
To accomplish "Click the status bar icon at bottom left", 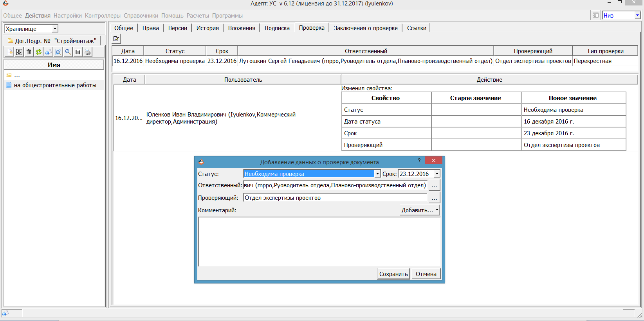I will (x=5, y=313).
